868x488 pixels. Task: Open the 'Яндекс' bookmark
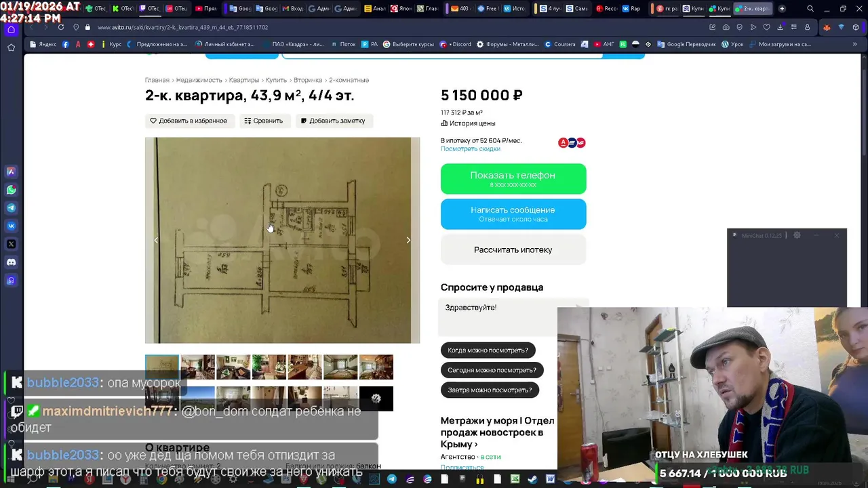[43, 44]
